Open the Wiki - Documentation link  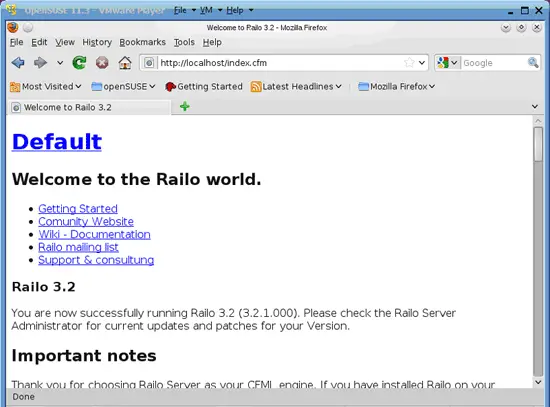pos(94,234)
